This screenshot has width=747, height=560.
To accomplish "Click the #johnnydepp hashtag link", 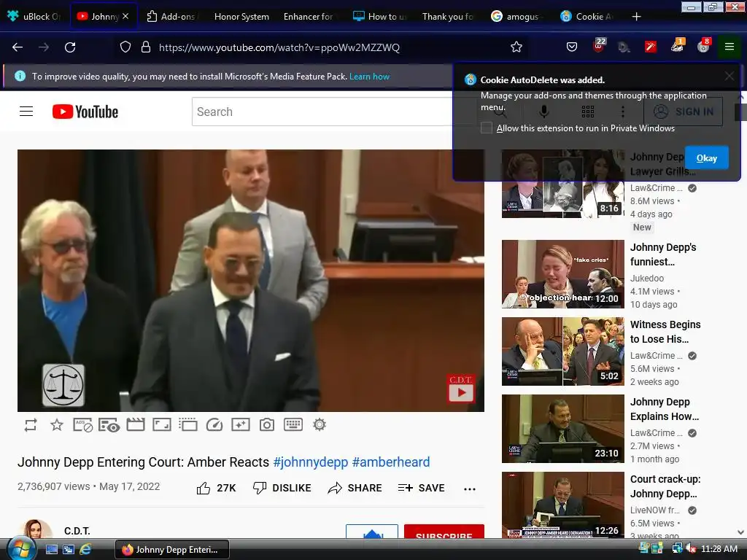I will pyautogui.click(x=311, y=462).
